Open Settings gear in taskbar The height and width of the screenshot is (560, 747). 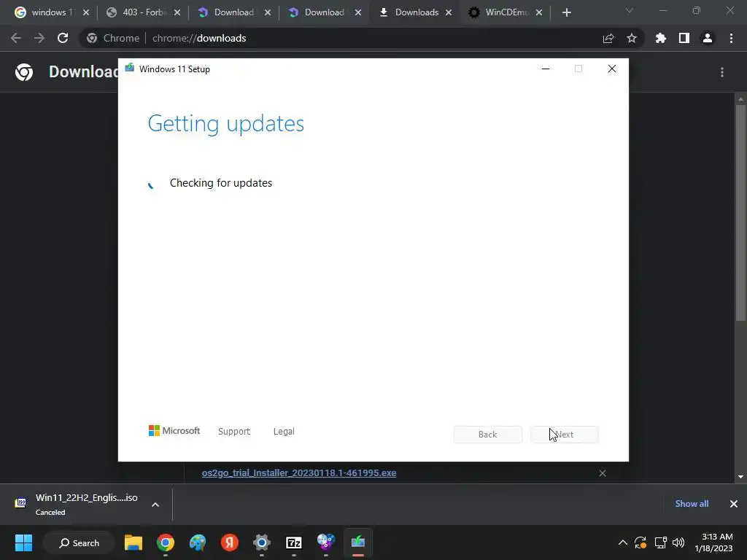[x=262, y=542]
